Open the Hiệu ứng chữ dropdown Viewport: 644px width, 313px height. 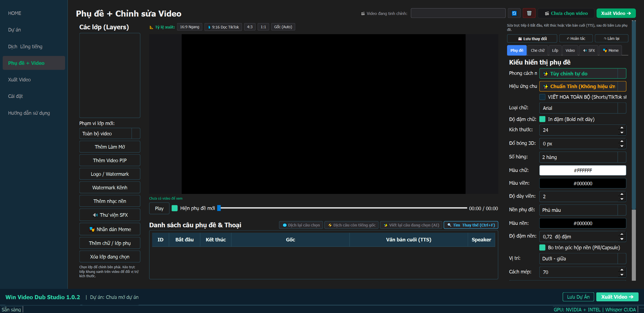pyautogui.click(x=582, y=86)
